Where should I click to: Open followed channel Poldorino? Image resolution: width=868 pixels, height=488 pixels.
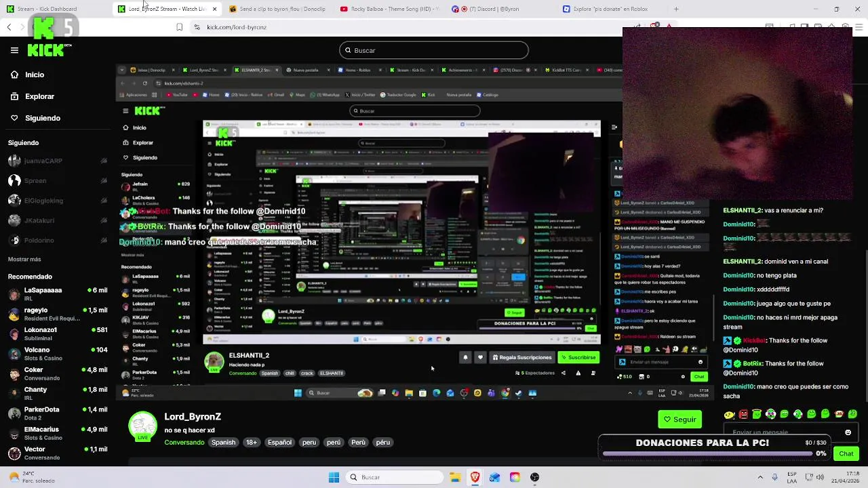58,240
